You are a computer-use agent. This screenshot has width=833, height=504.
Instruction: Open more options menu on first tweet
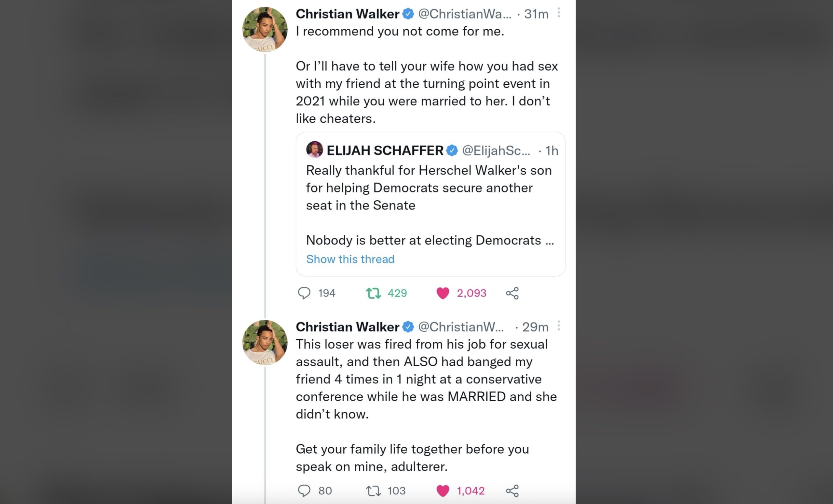pos(559,13)
